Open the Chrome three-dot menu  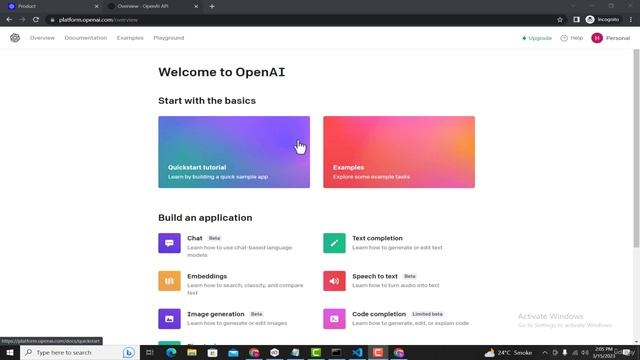pyautogui.click(x=631, y=20)
